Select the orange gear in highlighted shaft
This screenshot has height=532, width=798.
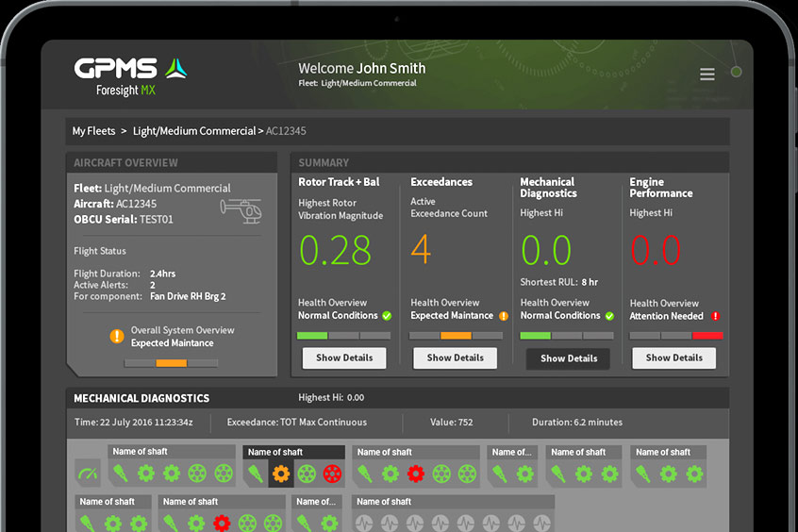(x=280, y=474)
